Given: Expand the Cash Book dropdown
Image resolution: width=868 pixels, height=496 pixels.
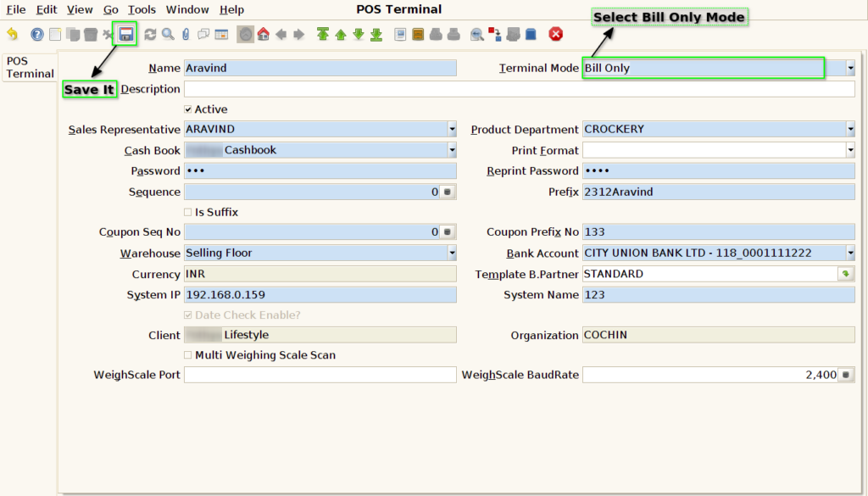Looking at the screenshot, I should click(x=453, y=150).
